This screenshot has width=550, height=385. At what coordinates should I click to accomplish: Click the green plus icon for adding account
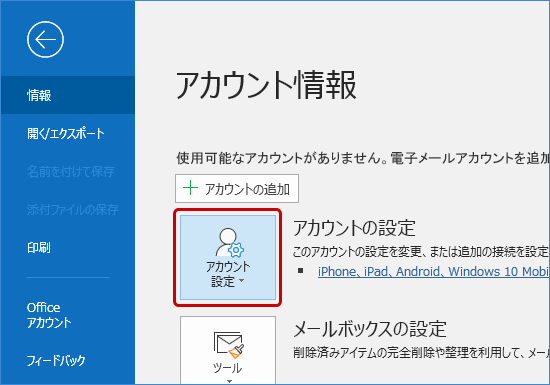coord(190,188)
